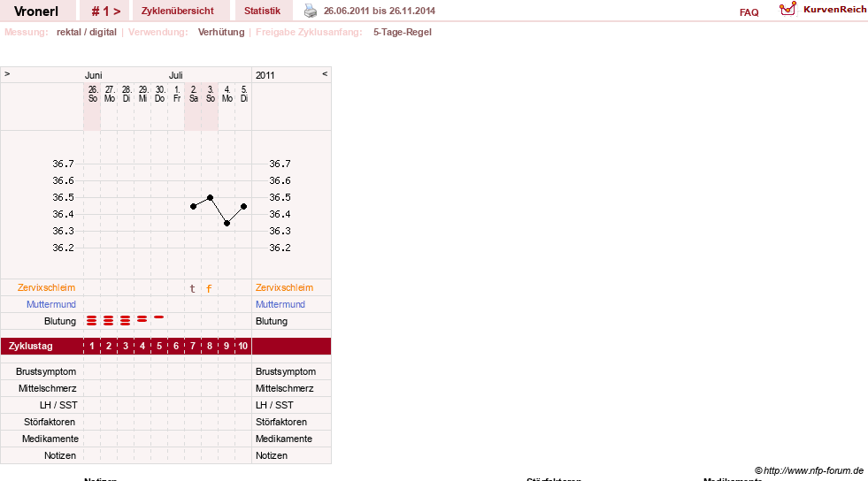Click the right Zervixschleim label
Screen dimensions: 868x481
point(284,287)
